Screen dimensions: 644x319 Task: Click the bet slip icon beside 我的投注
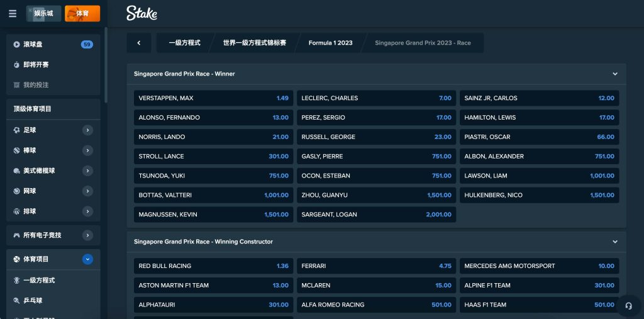[16, 85]
